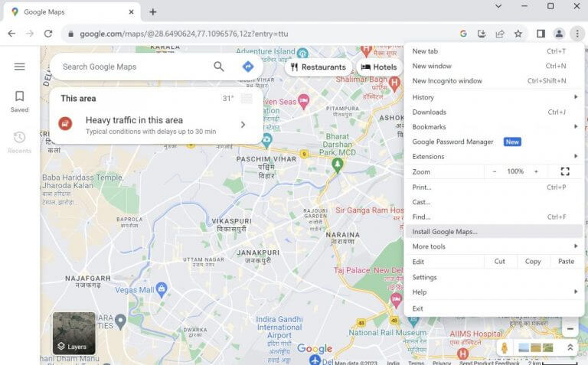Screen dimensions: 588x365
Task: Choose New window menu entry
Action: [494, 66]
